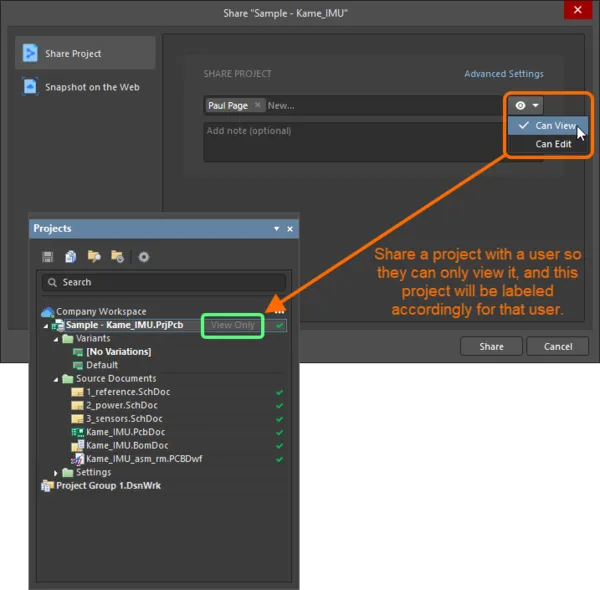Click the View Only label
600x590 pixels.
232,325
